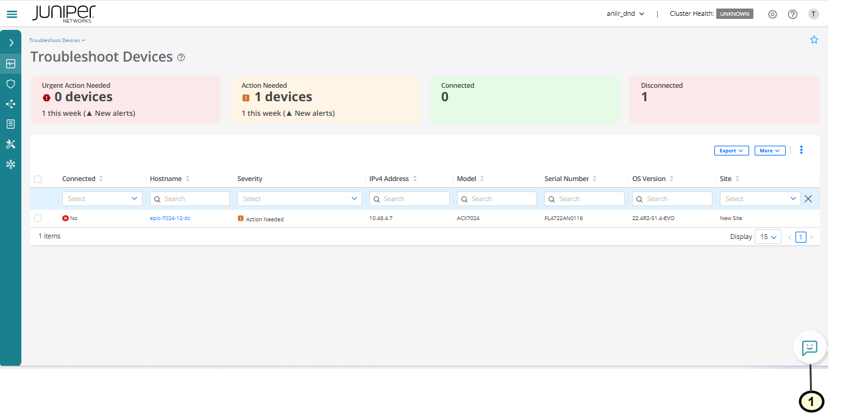This screenshot has width=868, height=417.
Task: Open the feedback chat bubble icon
Action: 809,347
